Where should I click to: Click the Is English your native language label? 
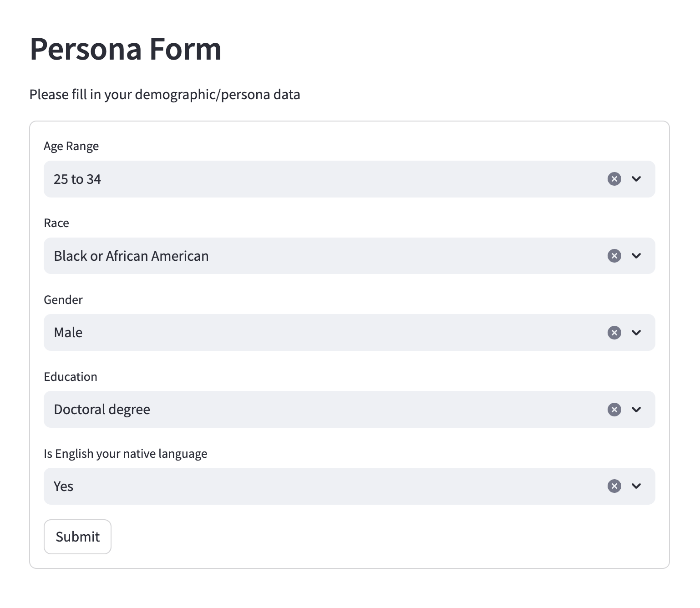[x=126, y=454]
